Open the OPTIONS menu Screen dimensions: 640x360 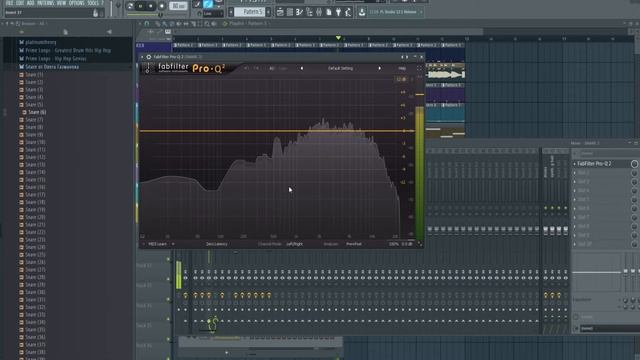pyautogui.click(x=76, y=3)
